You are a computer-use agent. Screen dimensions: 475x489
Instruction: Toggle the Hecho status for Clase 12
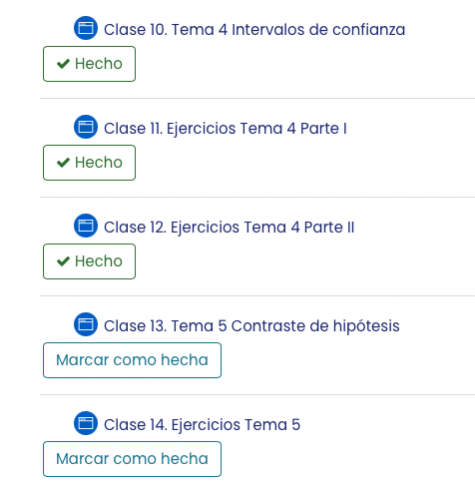click(89, 261)
